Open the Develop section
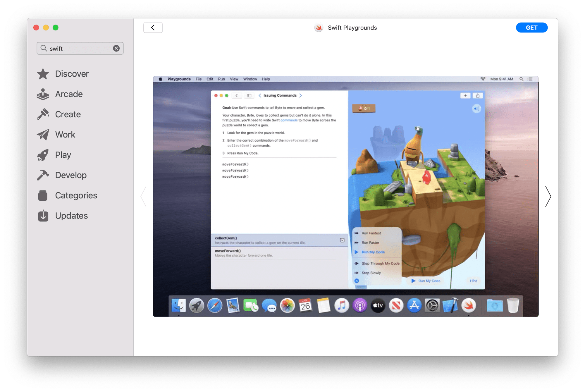 pyautogui.click(x=70, y=175)
